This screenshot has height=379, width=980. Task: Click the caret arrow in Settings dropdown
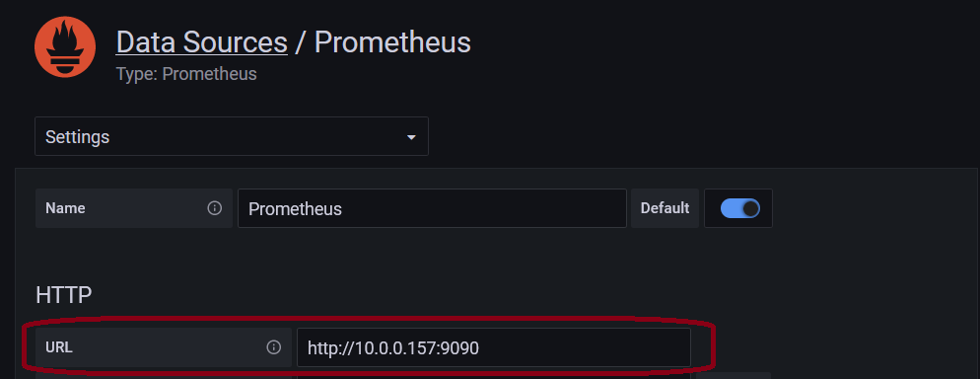point(411,137)
